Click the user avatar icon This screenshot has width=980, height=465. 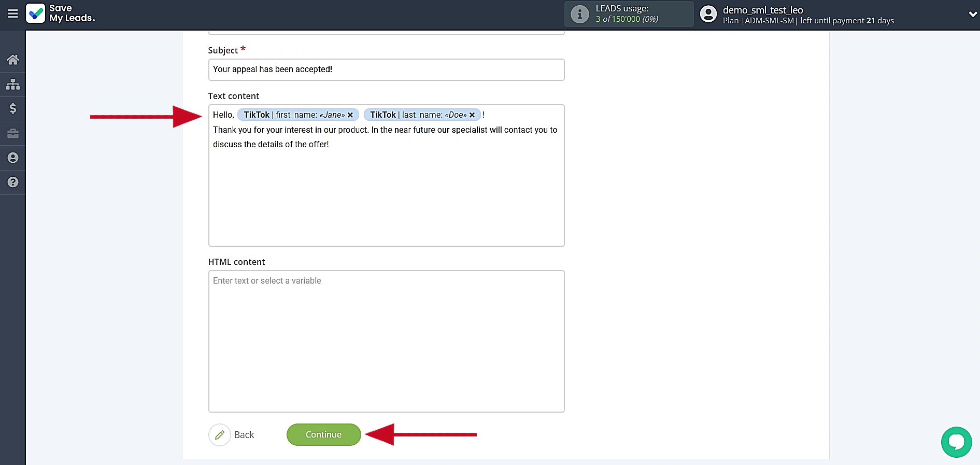tap(708, 14)
